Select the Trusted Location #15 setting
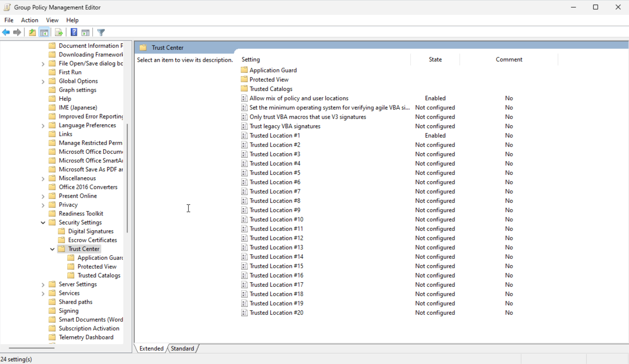629x364 pixels. pyautogui.click(x=276, y=266)
